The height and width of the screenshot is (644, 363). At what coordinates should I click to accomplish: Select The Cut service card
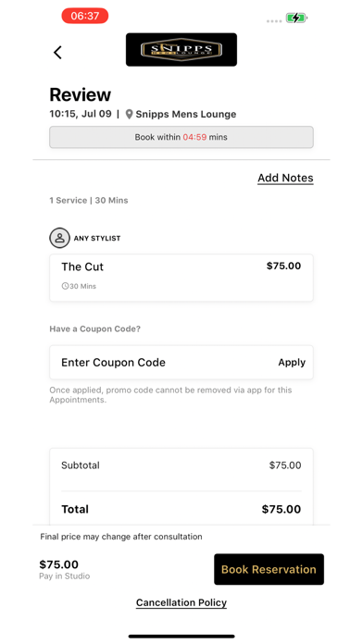coord(181,278)
